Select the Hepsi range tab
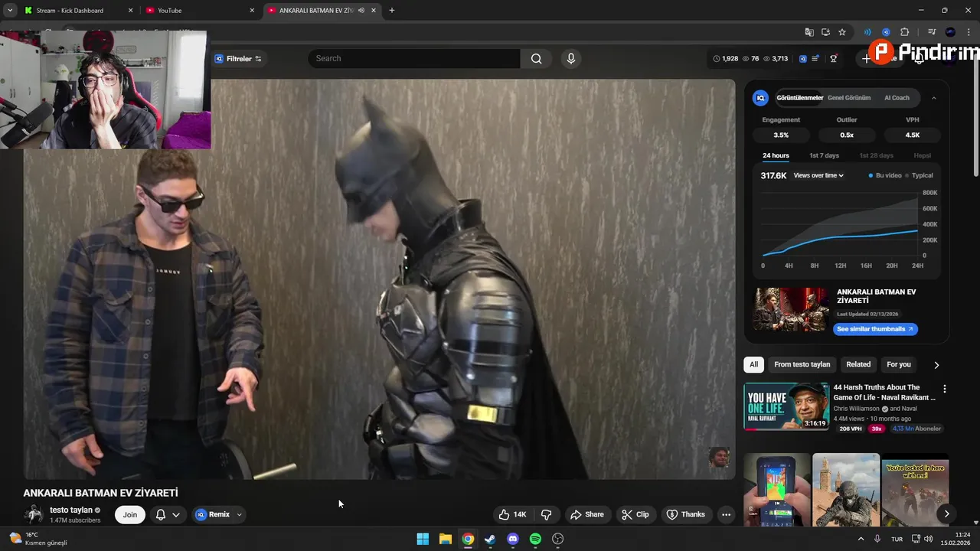The width and height of the screenshot is (980, 551). pos(922,155)
